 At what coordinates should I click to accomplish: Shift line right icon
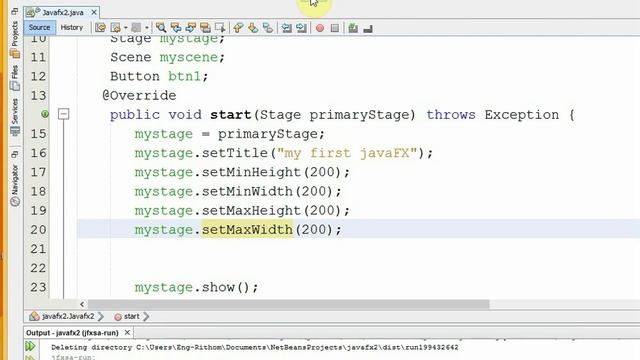(x=301, y=28)
